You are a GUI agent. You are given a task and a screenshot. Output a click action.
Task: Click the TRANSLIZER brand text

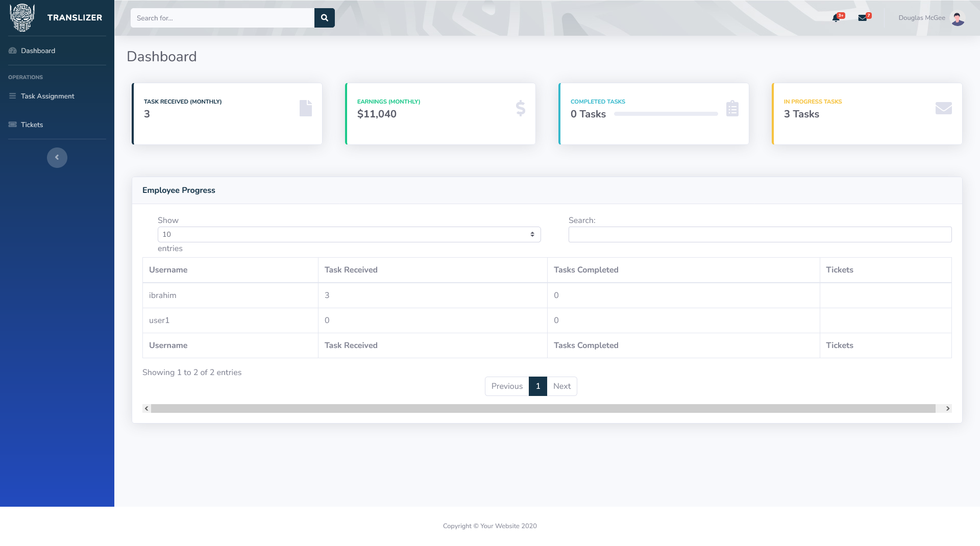pos(75,18)
